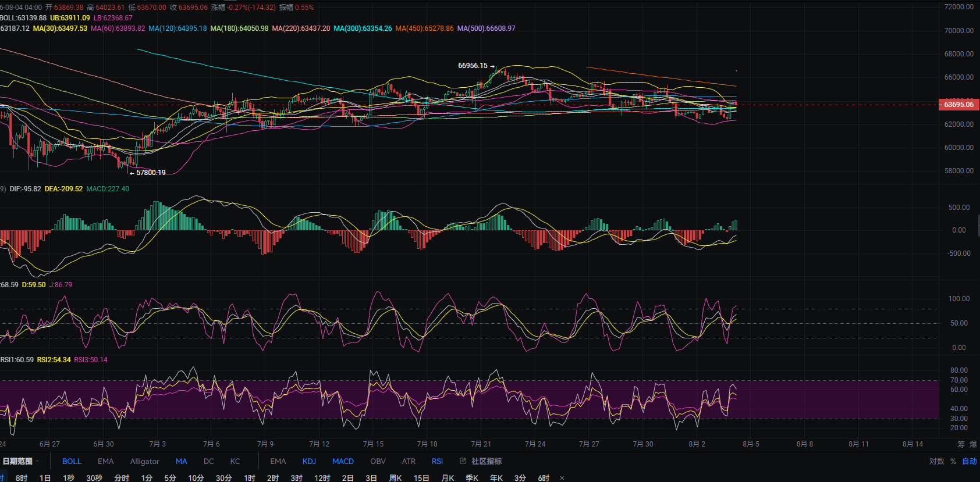Select the 月K monthly timeframe
Viewport: 980px width, 482px height.
click(x=448, y=478)
